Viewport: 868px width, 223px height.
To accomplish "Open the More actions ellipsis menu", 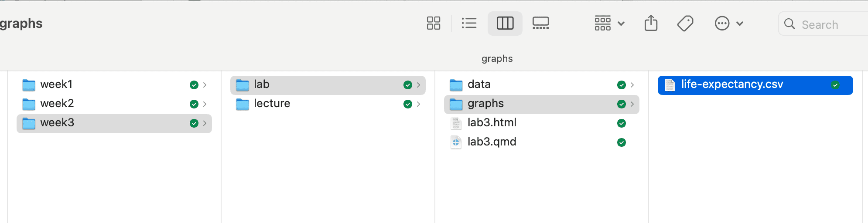I will 728,23.
